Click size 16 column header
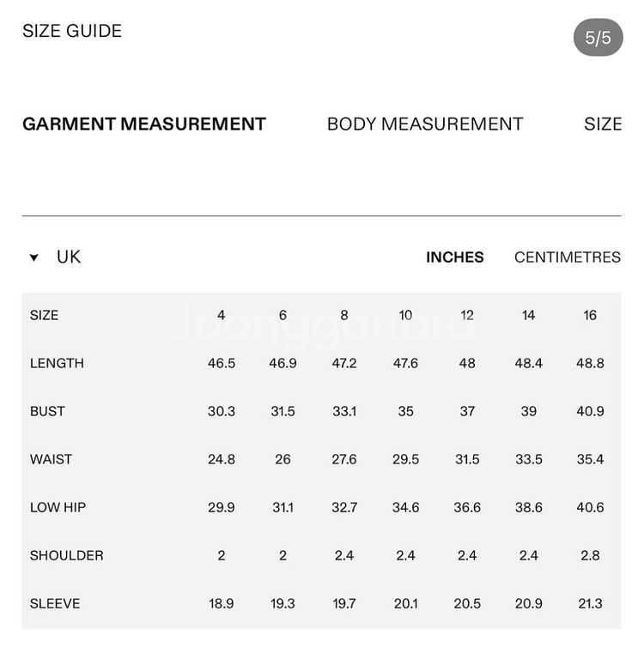644x653 pixels. 590,315
